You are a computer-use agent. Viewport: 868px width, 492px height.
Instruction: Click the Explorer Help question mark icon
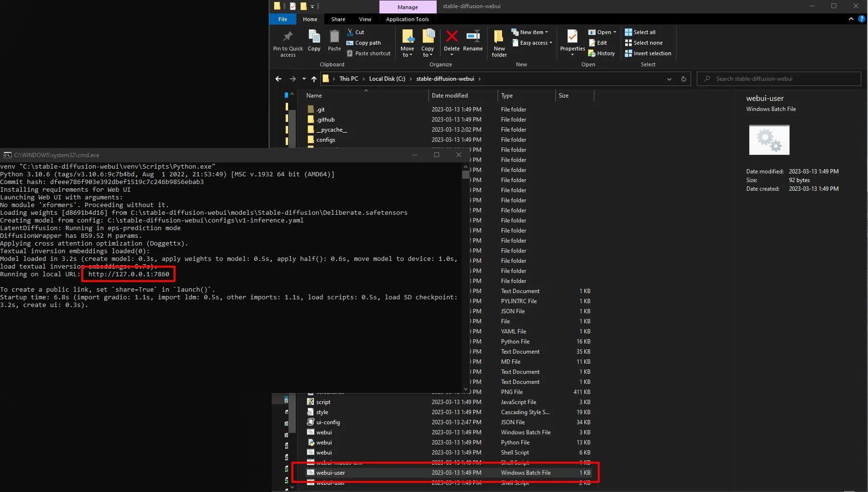861,19
